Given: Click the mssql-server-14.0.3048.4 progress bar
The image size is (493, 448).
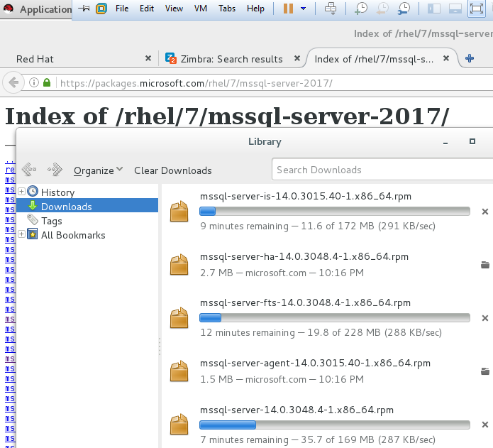Looking at the screenshot, I should point(335,425).
